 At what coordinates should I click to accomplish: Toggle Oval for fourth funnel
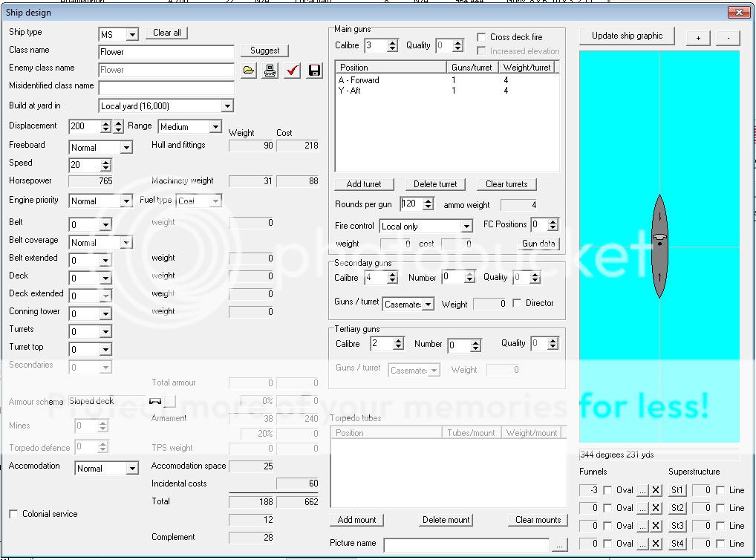click(x=607, y=544)
